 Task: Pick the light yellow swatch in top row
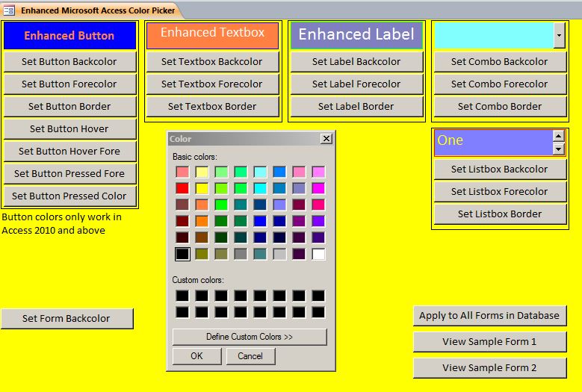[202, 172]
